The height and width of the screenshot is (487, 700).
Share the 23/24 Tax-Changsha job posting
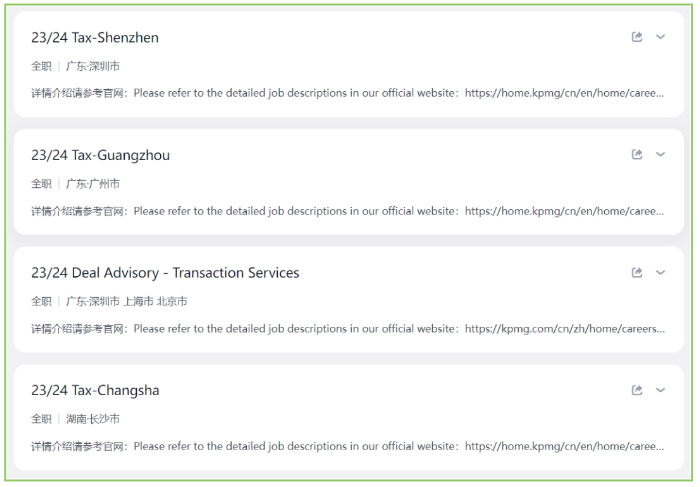(637, 390)
